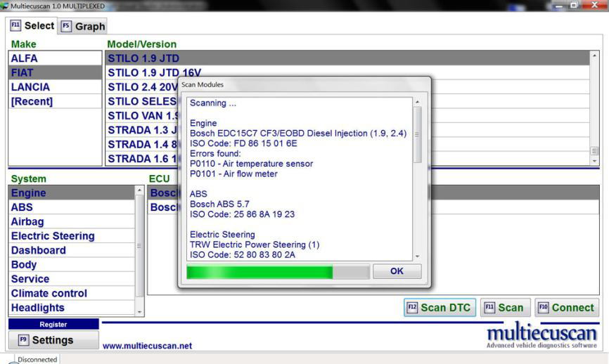The height and width of the screenshot is (364, 609).
Task: Open the Select tab
Action: tap(33, 26)
